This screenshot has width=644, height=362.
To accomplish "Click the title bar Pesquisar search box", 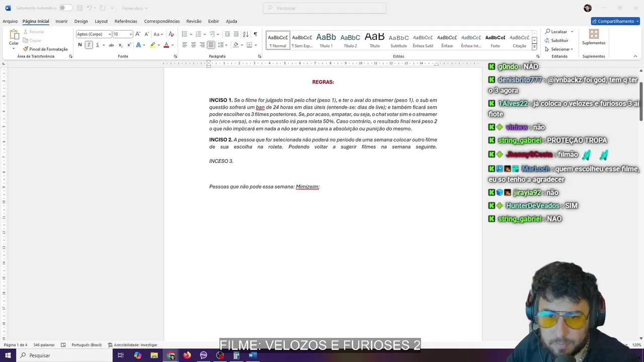I will click(325, 8).
